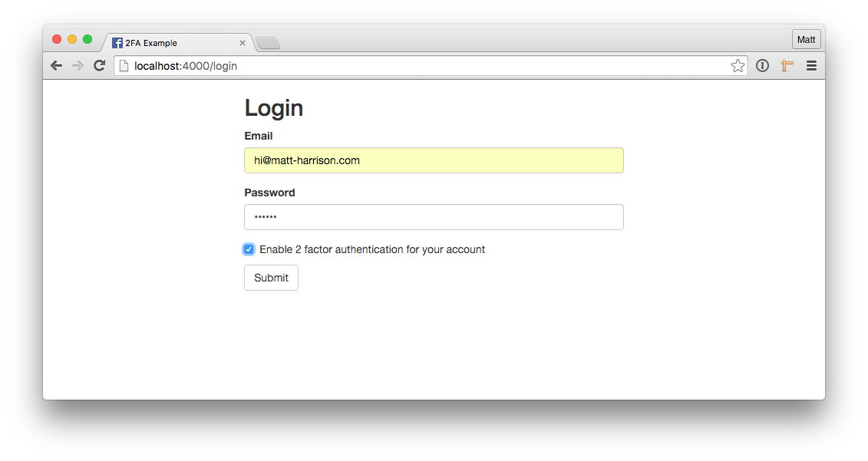The width and height of the screenshot is (868, 461).
Task: Reload the localhost login page
Action: 100,66
